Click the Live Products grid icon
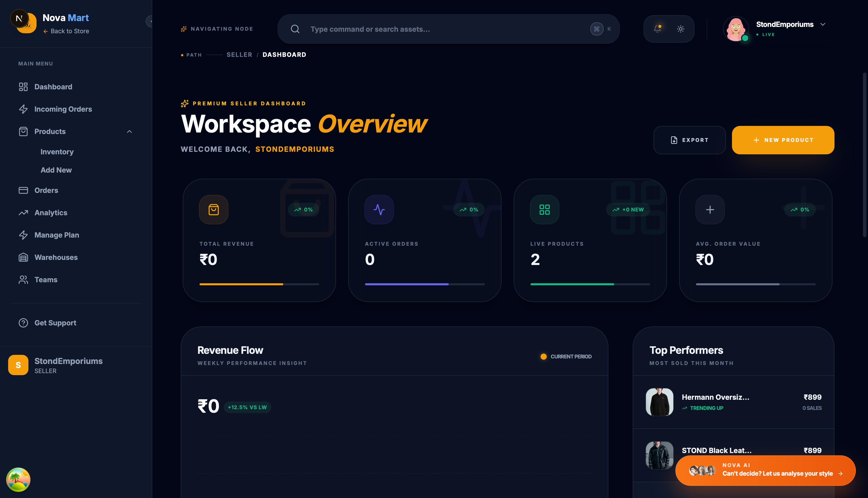 [x=544, y=209]
